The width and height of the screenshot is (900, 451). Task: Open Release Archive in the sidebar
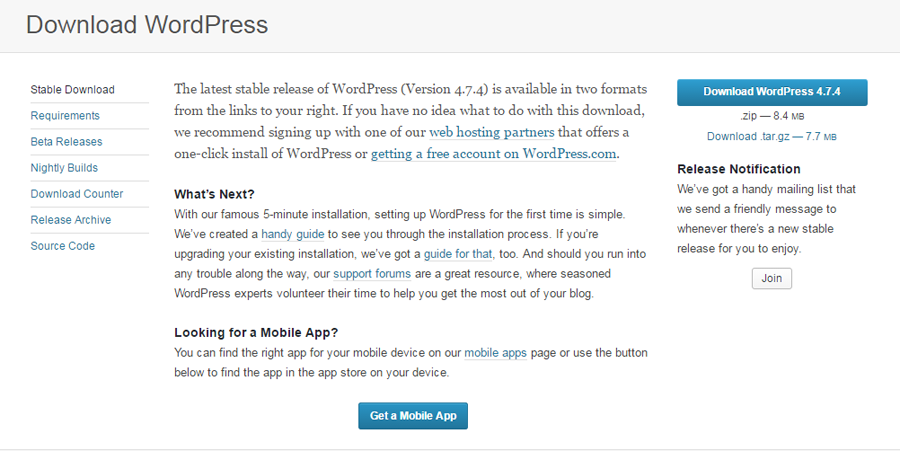click(x=71, y=220)
